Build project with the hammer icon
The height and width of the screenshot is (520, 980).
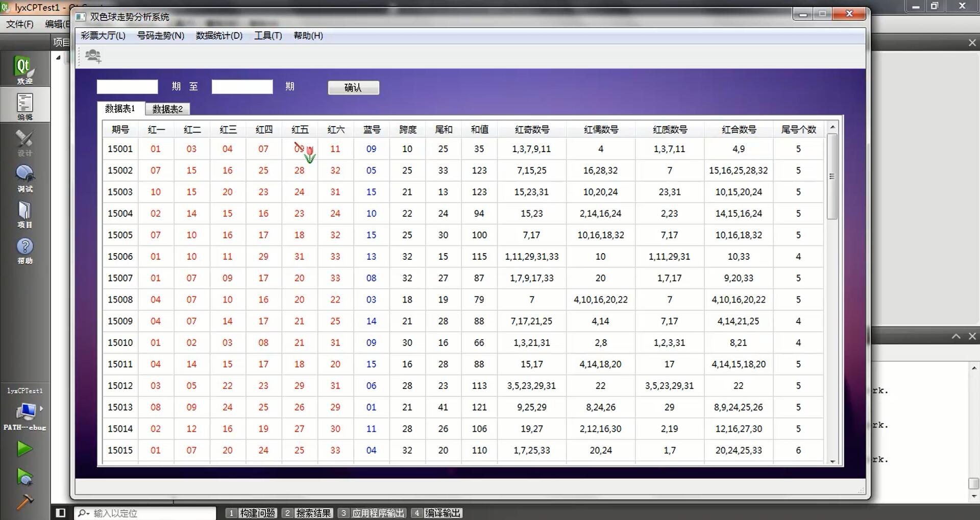point(24,502)
